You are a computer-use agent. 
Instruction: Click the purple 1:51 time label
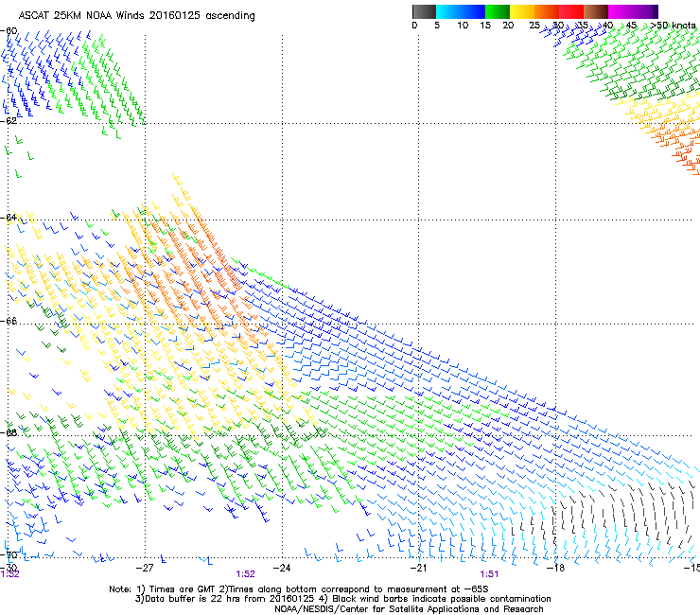tap(489, 574)
